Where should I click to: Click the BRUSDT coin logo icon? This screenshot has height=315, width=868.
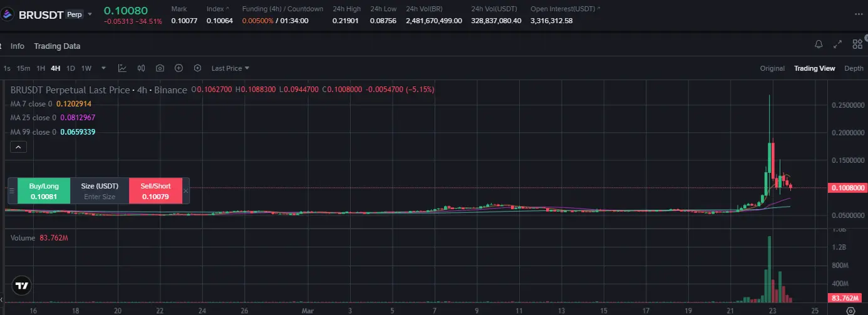tap(8, 14)
